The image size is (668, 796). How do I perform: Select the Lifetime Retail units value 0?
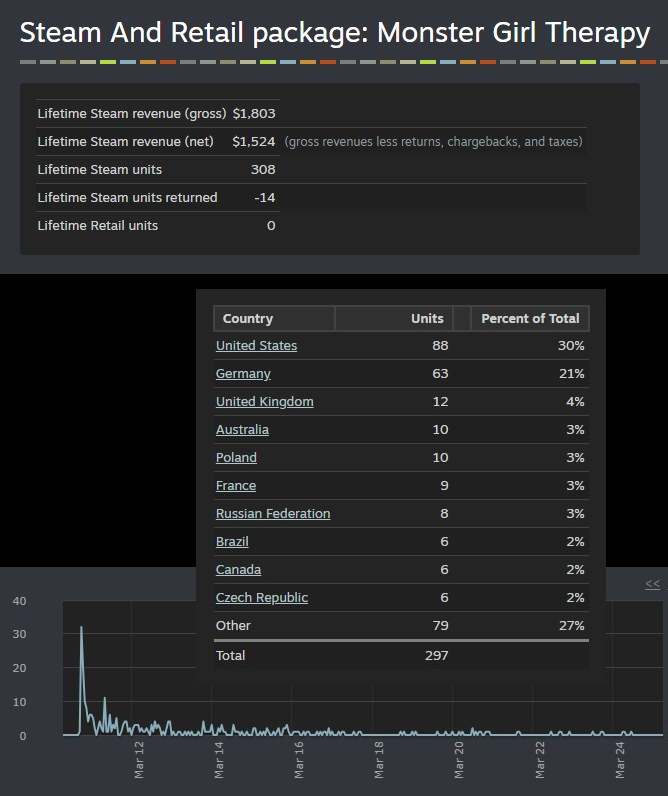271,225
